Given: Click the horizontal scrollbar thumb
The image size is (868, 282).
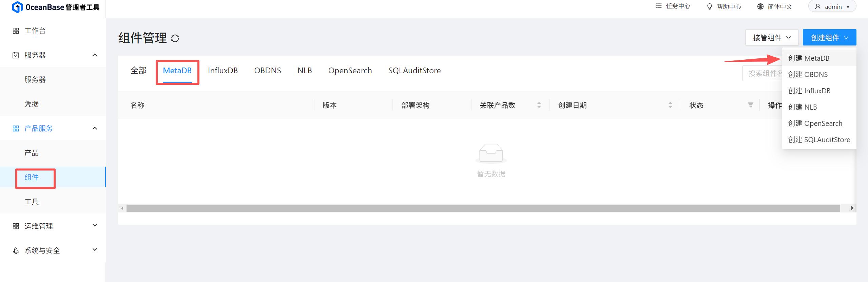Looking at the screenshot, I should pyautogui.click(x=483, y=208).
